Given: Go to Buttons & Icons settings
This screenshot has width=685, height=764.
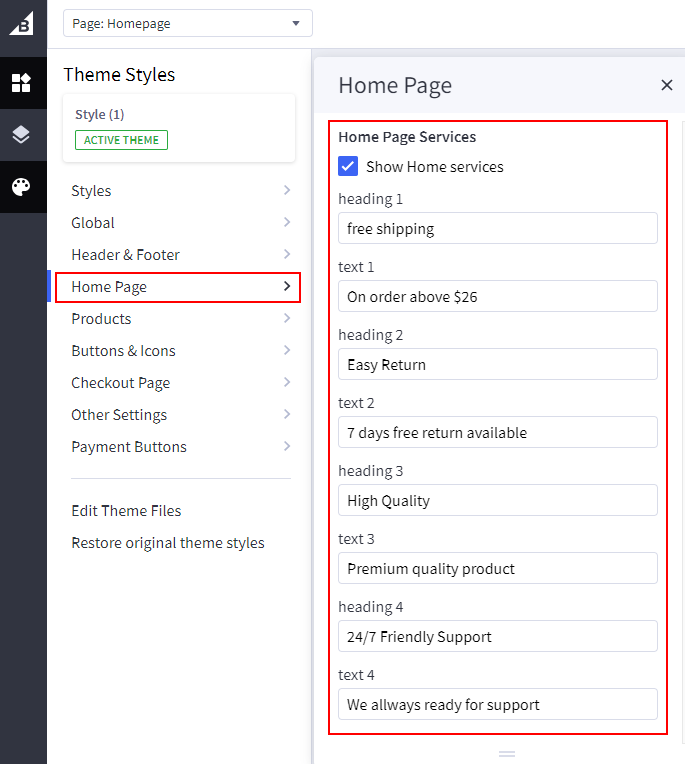Looking at the screenshot, I should point(124,351).
